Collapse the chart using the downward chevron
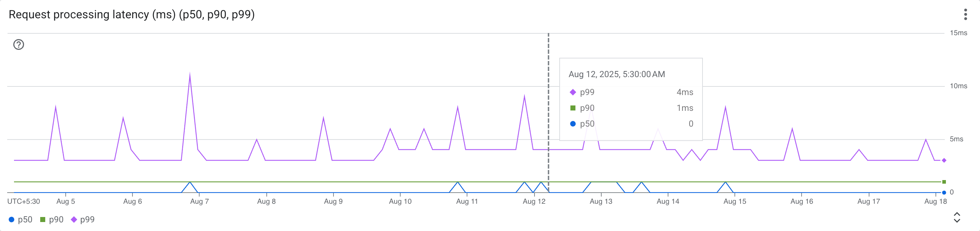 [957, 220]
